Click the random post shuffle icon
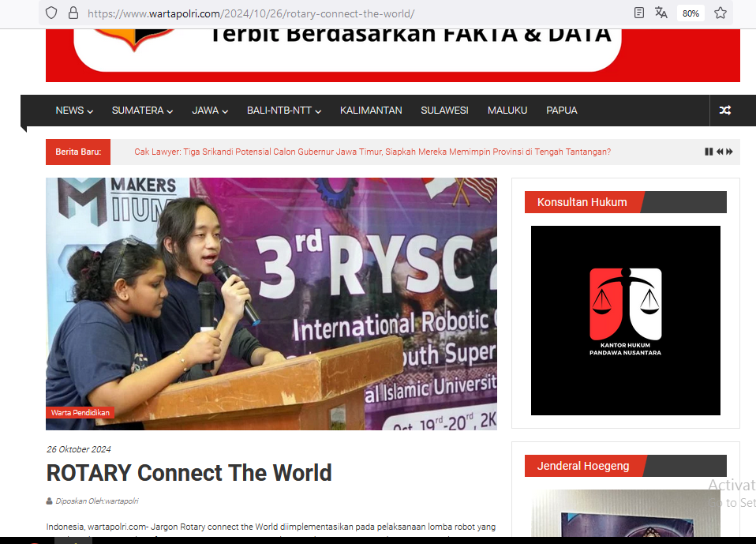Screen dimensions: 756x544 coord(724,111)
